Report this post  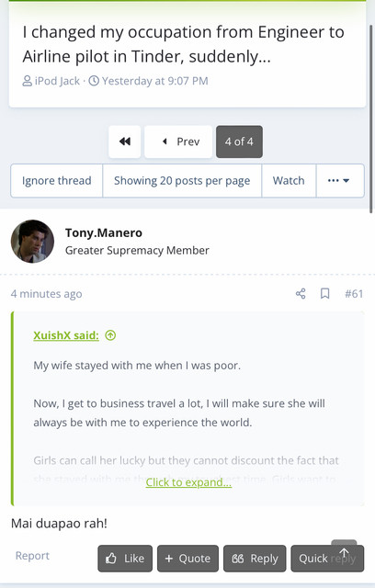(32, 555)
